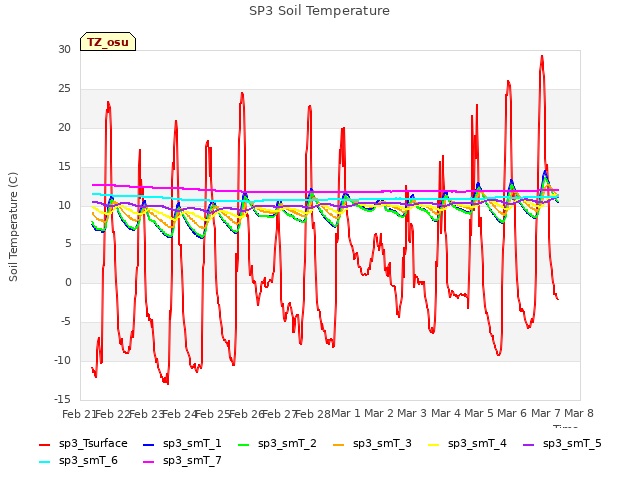This screenshot has height=480, width=640.
Task: Toggle sp3_smT_7 series in legend
Action: pyautogui.click(x=182, y=461)
